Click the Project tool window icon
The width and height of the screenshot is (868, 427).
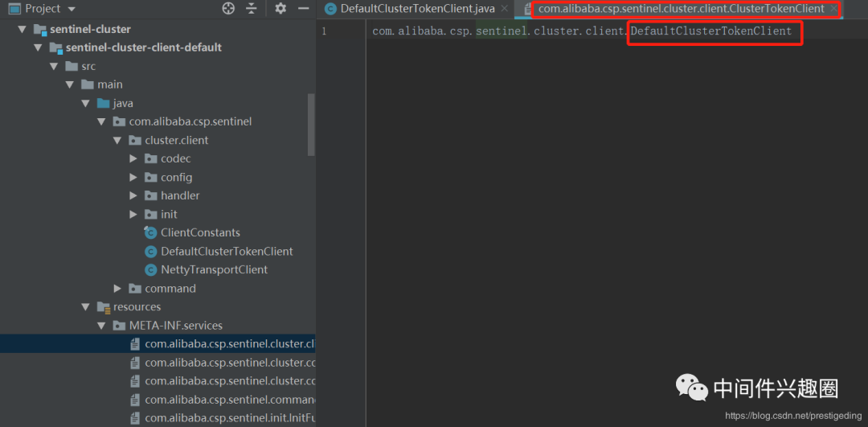[x=14, y=9]
